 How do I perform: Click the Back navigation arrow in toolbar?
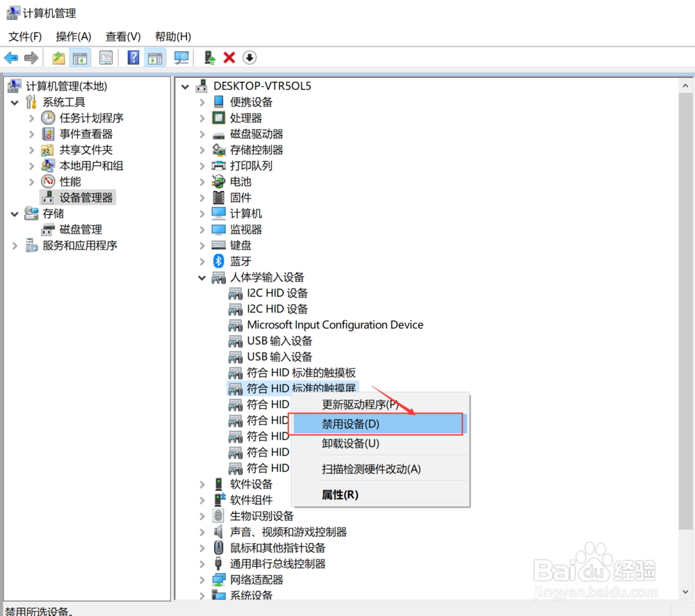click(11, 57)
